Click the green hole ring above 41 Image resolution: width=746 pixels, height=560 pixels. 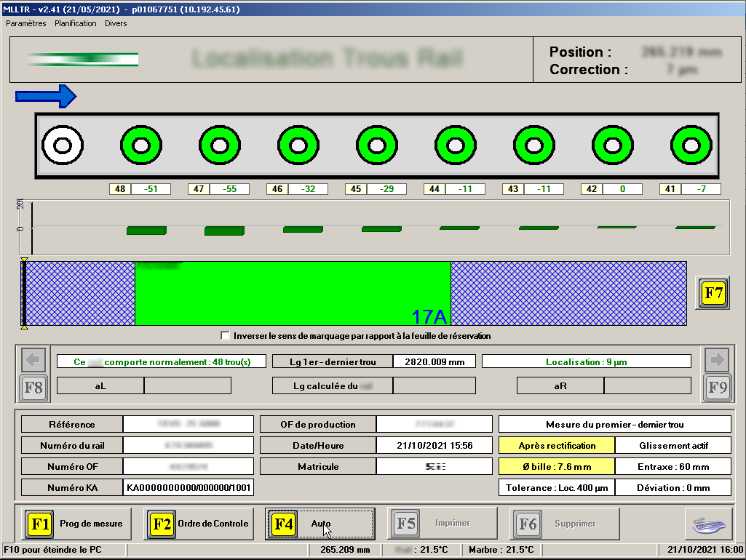coord(691,145)
